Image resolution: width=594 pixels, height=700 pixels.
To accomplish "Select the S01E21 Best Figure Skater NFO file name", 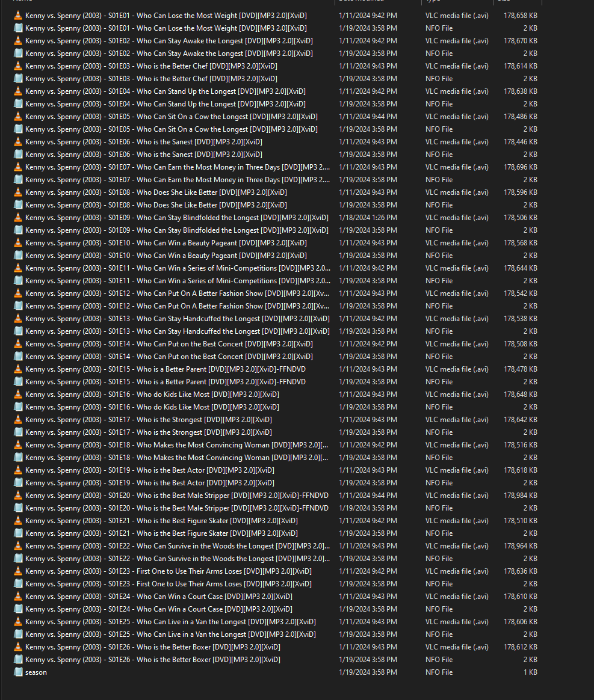I will pyautogui.click(x=162, y=533).
